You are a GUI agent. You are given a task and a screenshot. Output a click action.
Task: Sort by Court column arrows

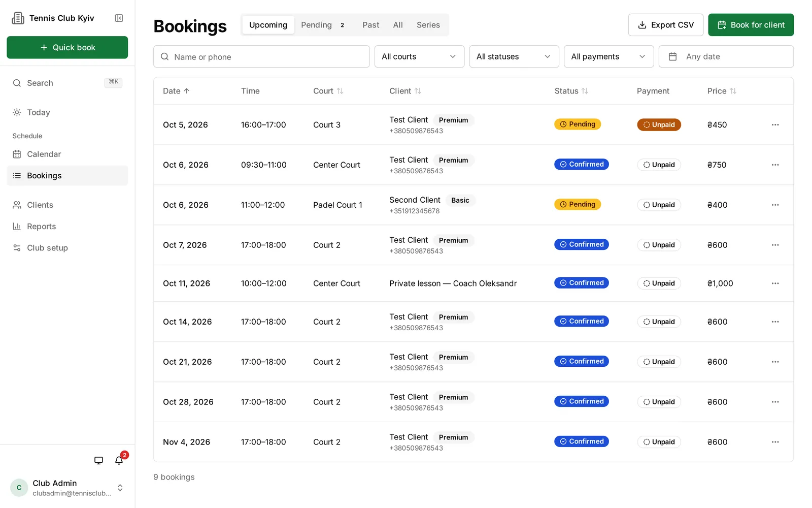(340, 91)
